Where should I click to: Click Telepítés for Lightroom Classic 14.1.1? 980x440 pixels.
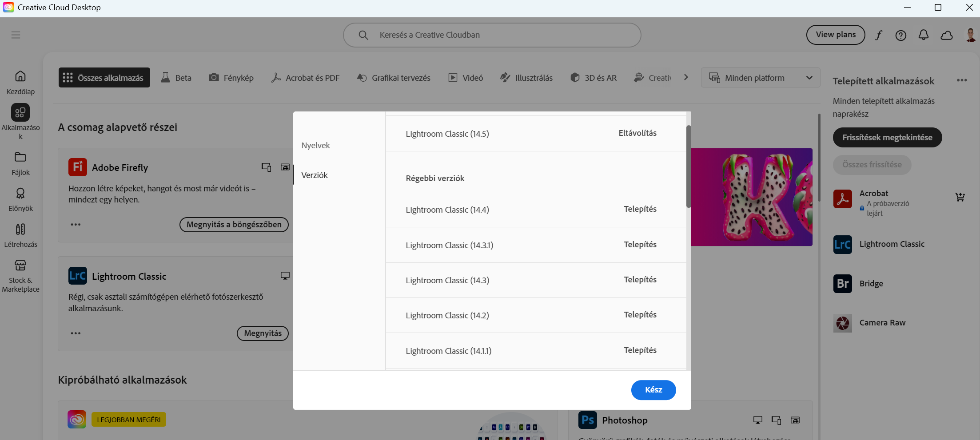click(x=640, y=350)
